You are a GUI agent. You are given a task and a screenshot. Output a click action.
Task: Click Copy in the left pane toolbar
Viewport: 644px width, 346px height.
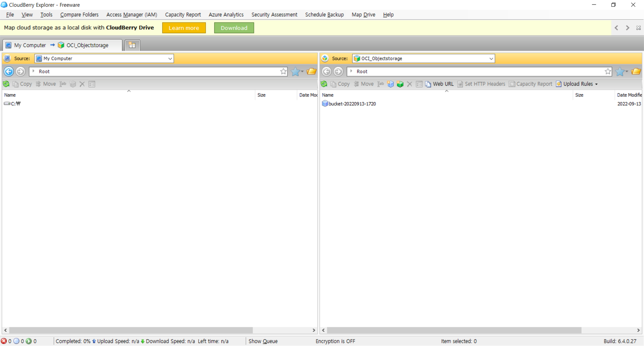click(x=22, y=84)
